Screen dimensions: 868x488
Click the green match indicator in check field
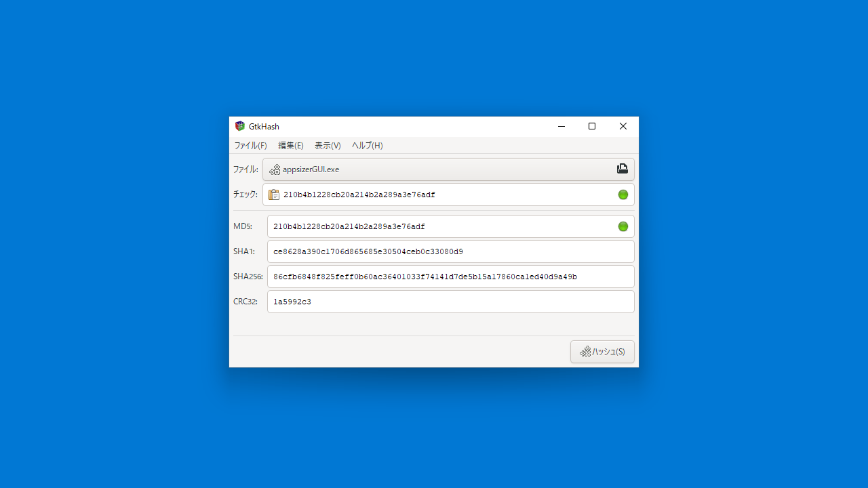pos(623,195)
